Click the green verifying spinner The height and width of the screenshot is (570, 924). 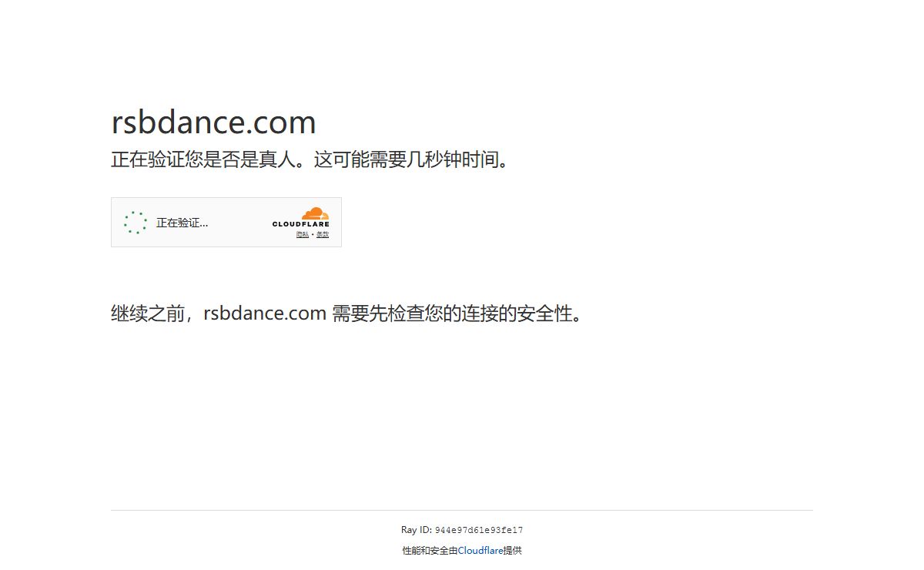[136, 223]
